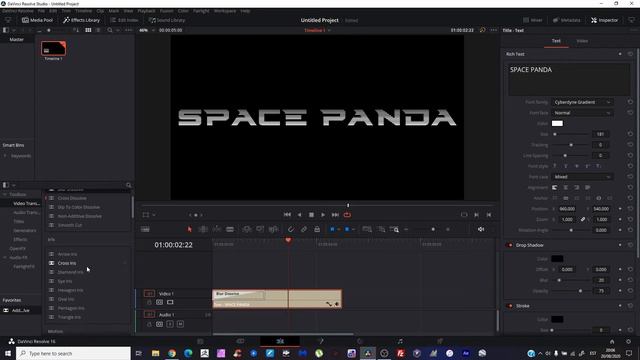Activate the Blade Edit Mode tool
Viewport: 640px width, 360px height.
coord(230,229)
